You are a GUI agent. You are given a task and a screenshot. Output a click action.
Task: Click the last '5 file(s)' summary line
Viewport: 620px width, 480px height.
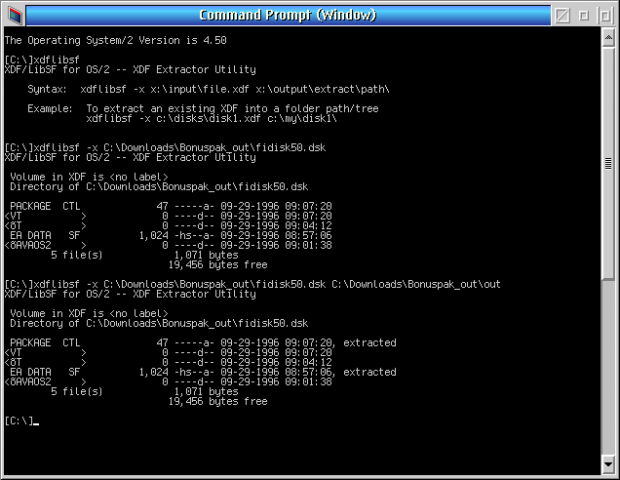coord(76,391)
